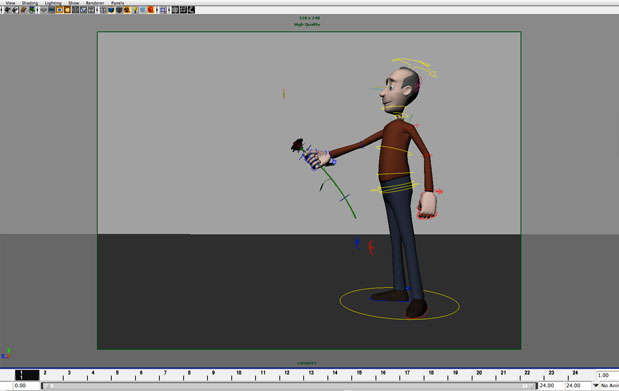Click the rose flower head
The image size is (619, 391).
click(x=297, y=145)
